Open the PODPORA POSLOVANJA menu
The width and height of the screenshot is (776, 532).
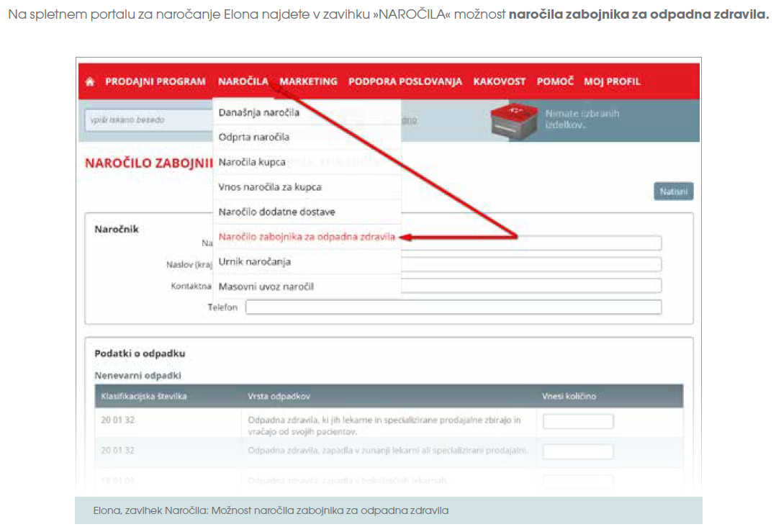pos(405,81)
